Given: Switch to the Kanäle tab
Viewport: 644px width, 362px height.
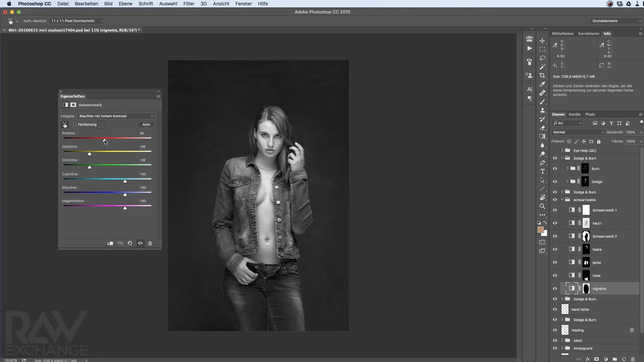Looking at the screenshot, I should (x=574, y=114).
